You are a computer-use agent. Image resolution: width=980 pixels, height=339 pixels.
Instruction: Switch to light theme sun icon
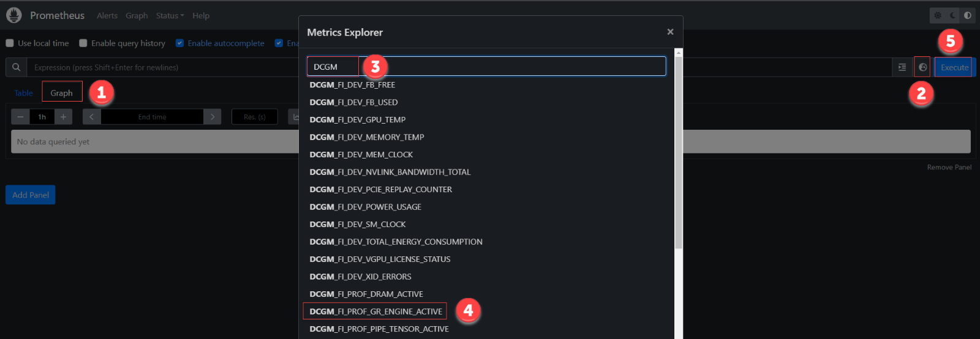point(938,15)
